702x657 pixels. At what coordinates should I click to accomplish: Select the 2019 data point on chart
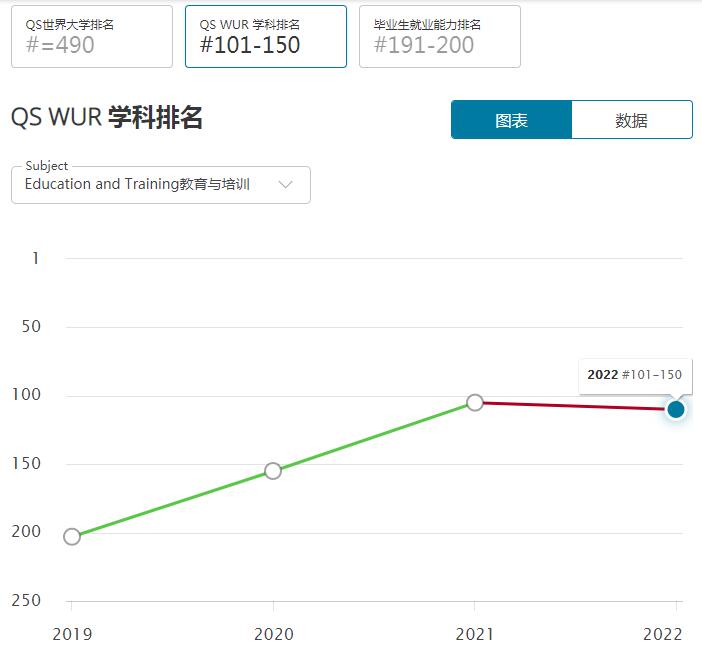point(72,537)
